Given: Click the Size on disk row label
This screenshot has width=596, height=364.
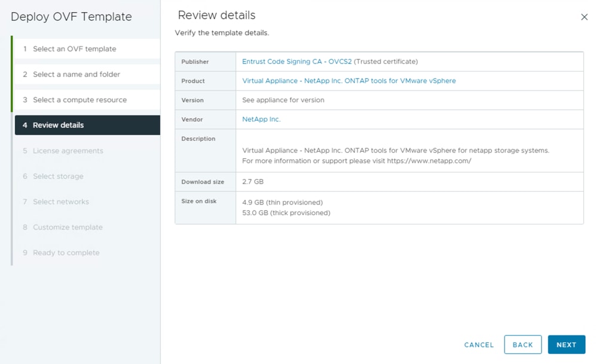Looking at the screenshot, I should click(x=199, y=201).
